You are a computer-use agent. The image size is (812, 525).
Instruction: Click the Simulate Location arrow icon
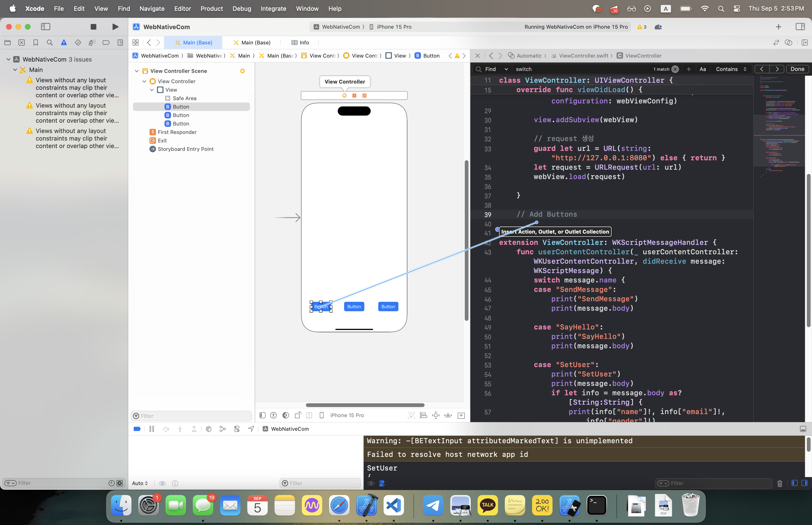[x=251, y=429]
